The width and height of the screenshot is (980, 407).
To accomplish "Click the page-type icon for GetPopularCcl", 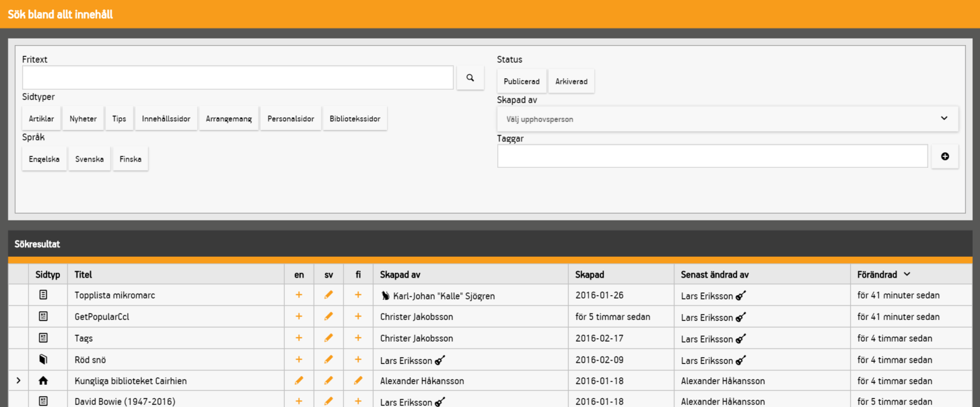I will pyautogui.click(x=43, y=316).
